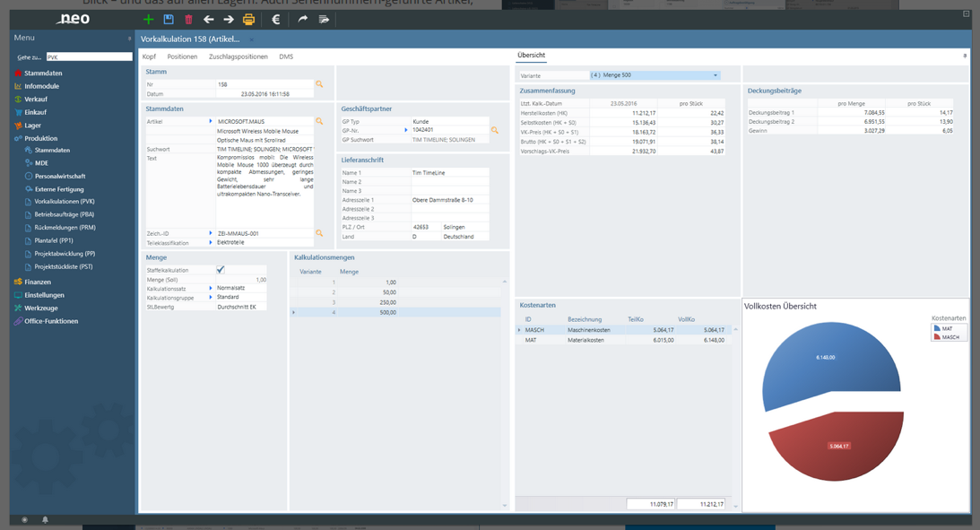Save the calculation via the disk icon
This screenshot has height=530, width=980.
tap(169, 20)
